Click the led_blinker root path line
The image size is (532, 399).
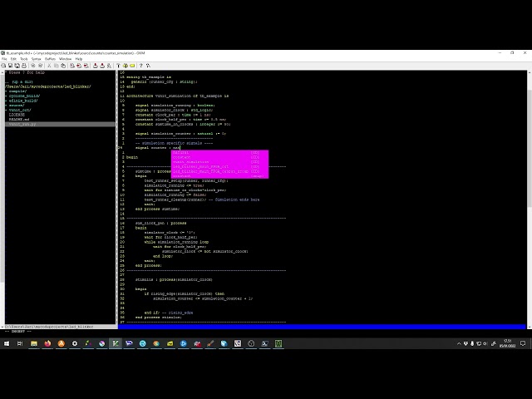click(48, 86)
